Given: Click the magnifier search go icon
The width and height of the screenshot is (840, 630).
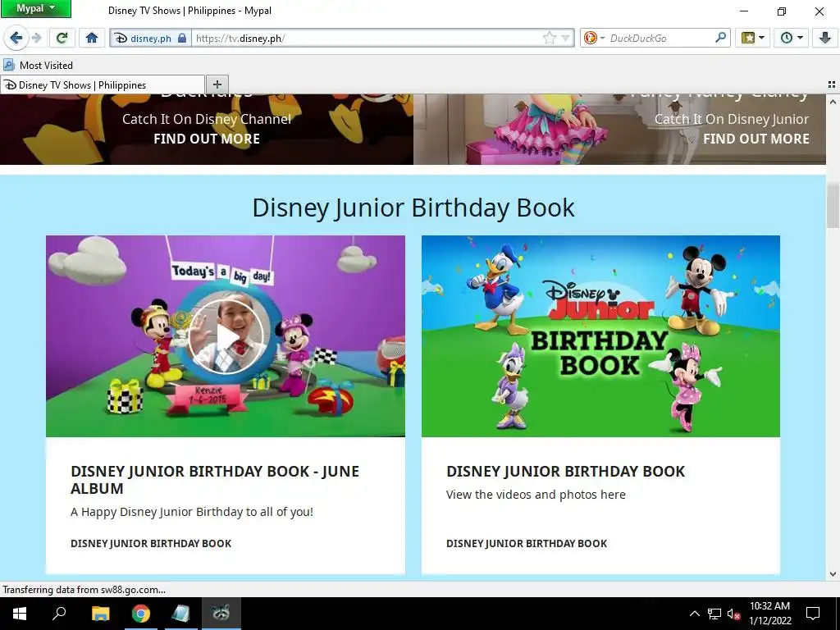Looking at the screenshot, I should tap(720, 38).
